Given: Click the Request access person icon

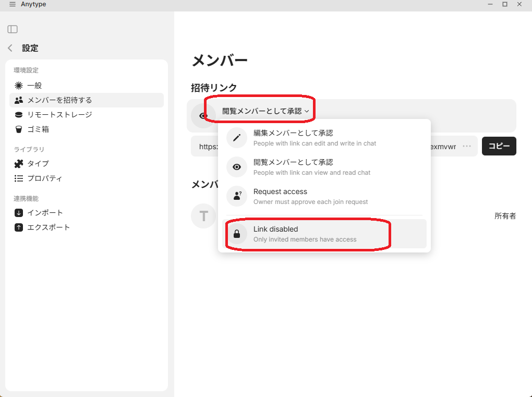Looking at the screenshot, I should click(x=237, y=196).
